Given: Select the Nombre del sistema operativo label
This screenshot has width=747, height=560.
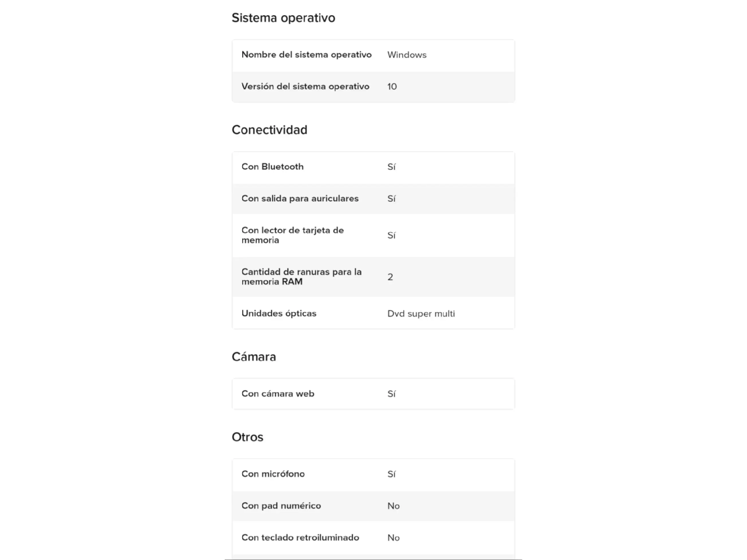Looking at the screenshot, I should [x=306, y=55].
